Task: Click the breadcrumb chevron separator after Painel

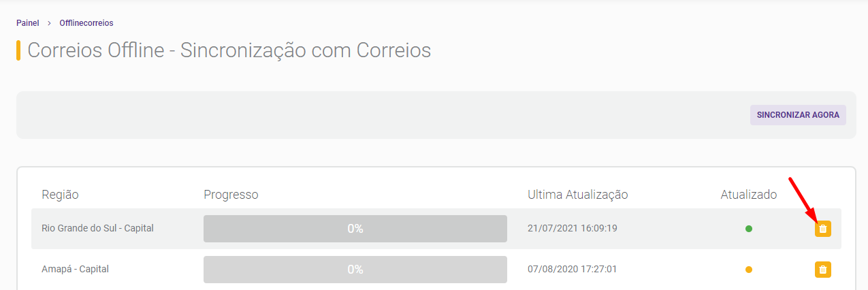Action: tap(50, 23)
